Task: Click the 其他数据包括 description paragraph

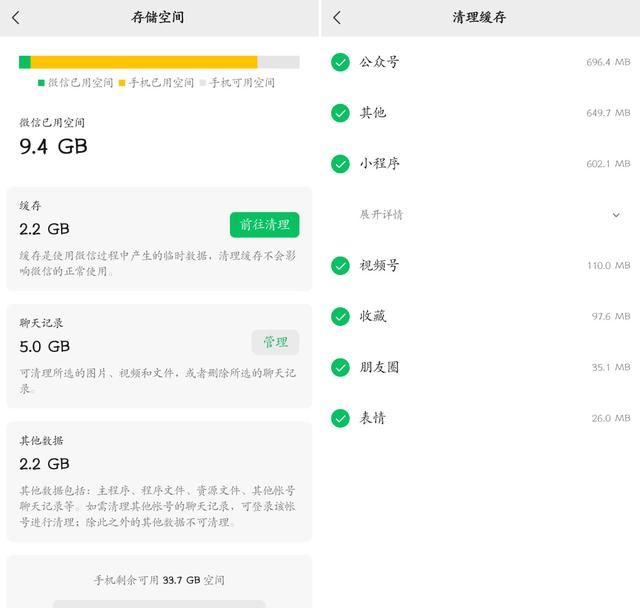Action: coord(158,506)
